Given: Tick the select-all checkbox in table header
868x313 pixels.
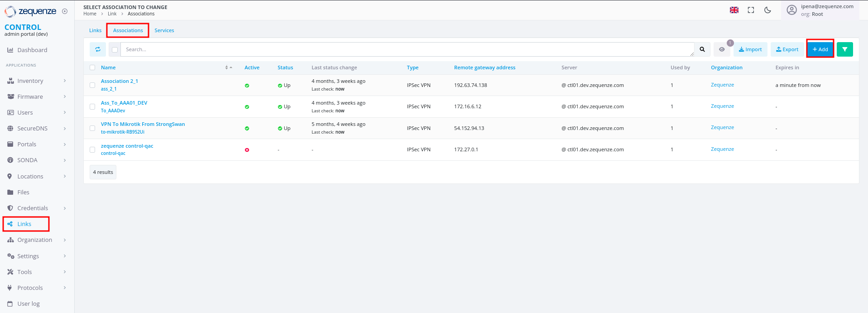Looking at the screenshot, I should (92, 67).
